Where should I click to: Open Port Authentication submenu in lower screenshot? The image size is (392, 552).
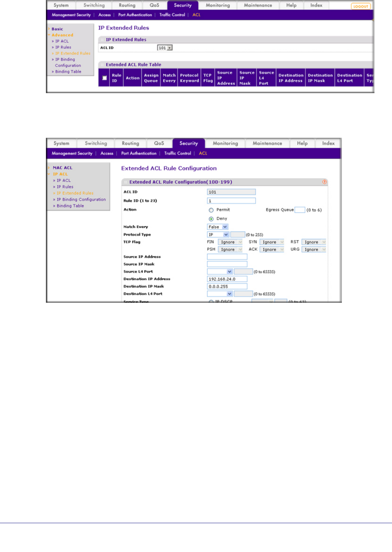pyautogui.click(x=139, y=154)
